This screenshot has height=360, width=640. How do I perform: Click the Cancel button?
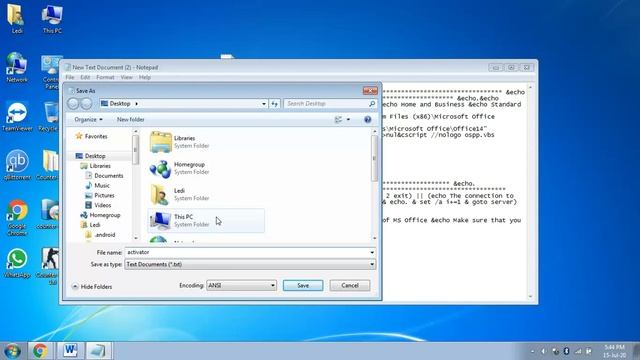point(350,285)
